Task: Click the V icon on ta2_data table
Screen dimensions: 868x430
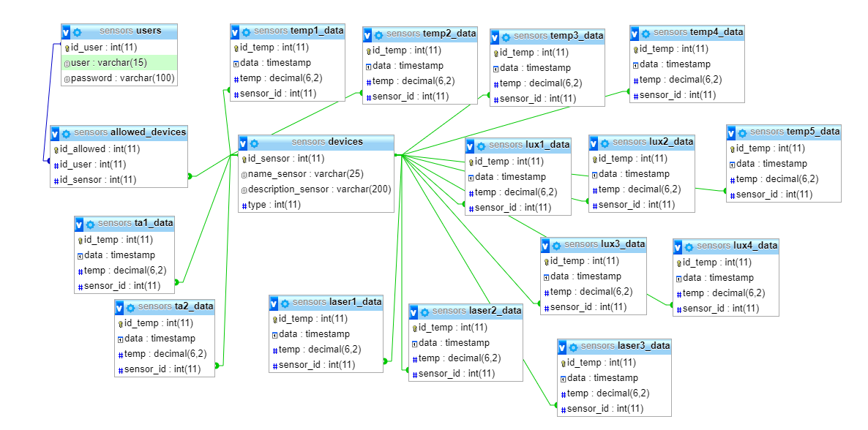Action: 119,307
